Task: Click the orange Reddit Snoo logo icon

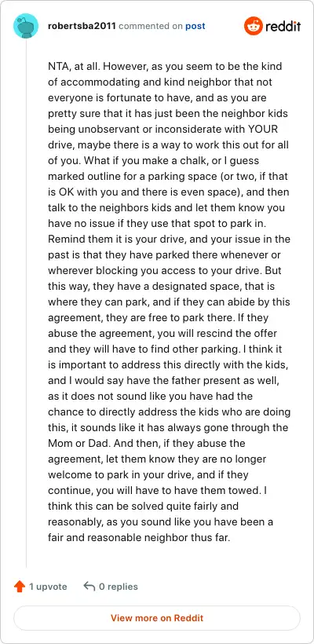Action: [254, 26]
